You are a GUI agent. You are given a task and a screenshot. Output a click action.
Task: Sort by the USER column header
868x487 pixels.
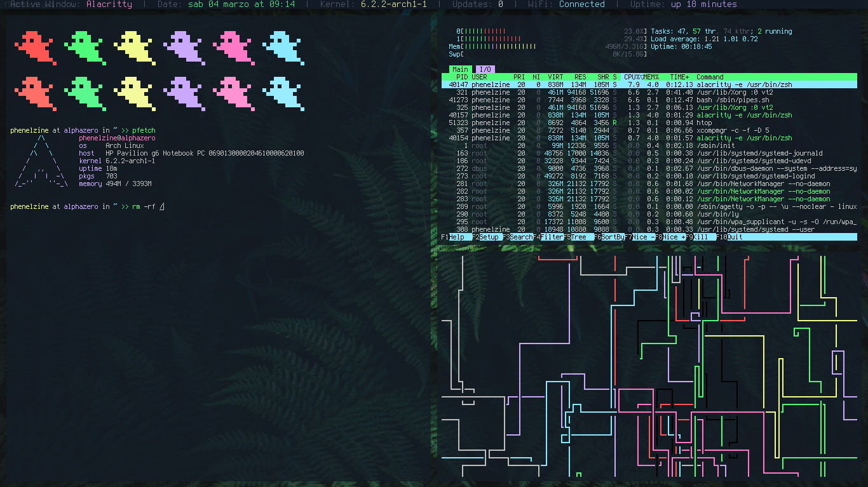coord(479,77)
